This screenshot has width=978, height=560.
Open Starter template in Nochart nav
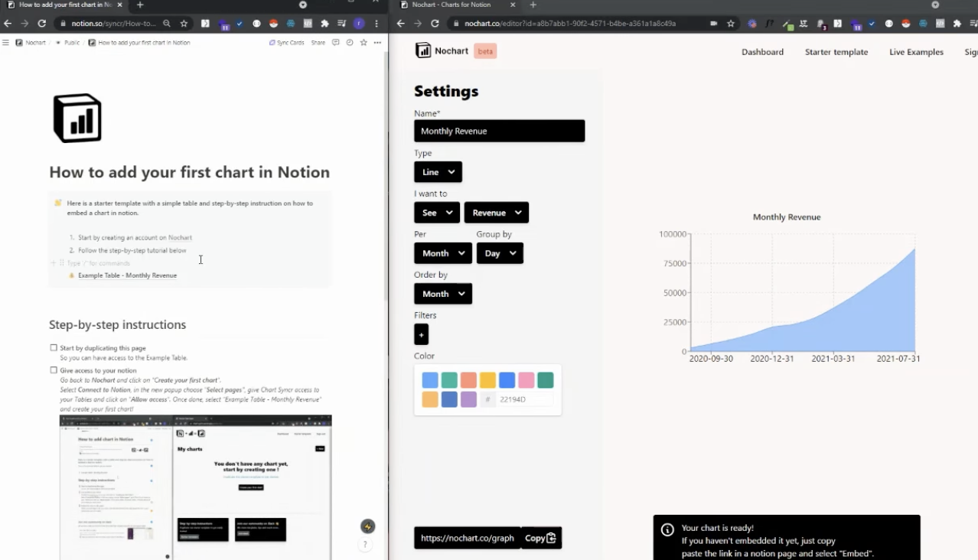[x=836, y=52]
